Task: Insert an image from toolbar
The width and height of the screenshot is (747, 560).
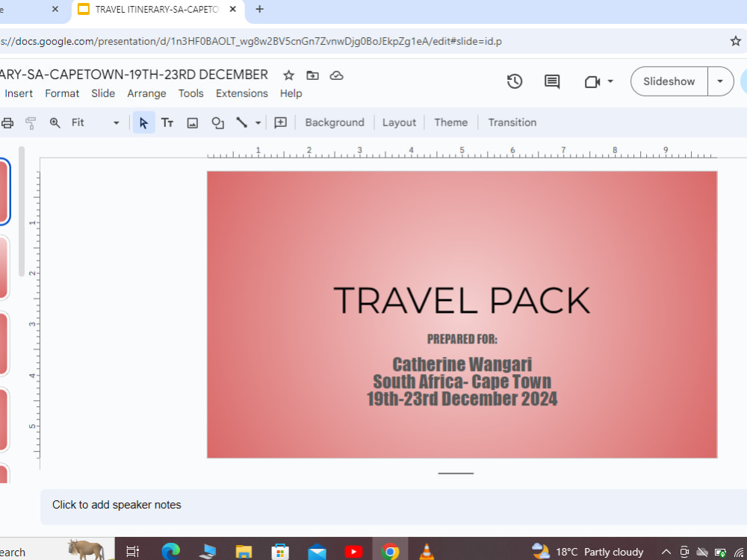Action: (193, 123)
